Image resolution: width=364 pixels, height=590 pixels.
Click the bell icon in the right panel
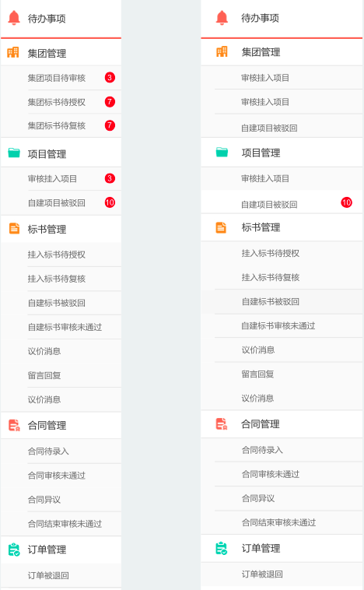(222, 18)
